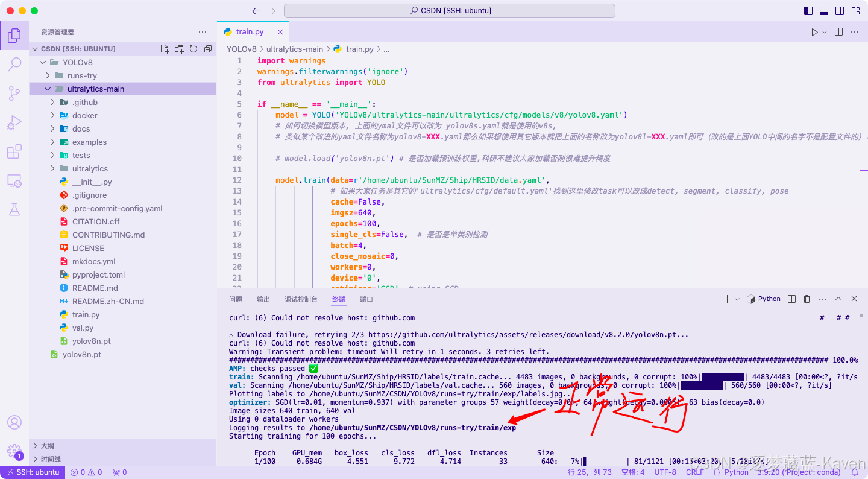Kill the terminal with trash icon
The height and width of the screenshot is (479, 868).
point(807,299)
